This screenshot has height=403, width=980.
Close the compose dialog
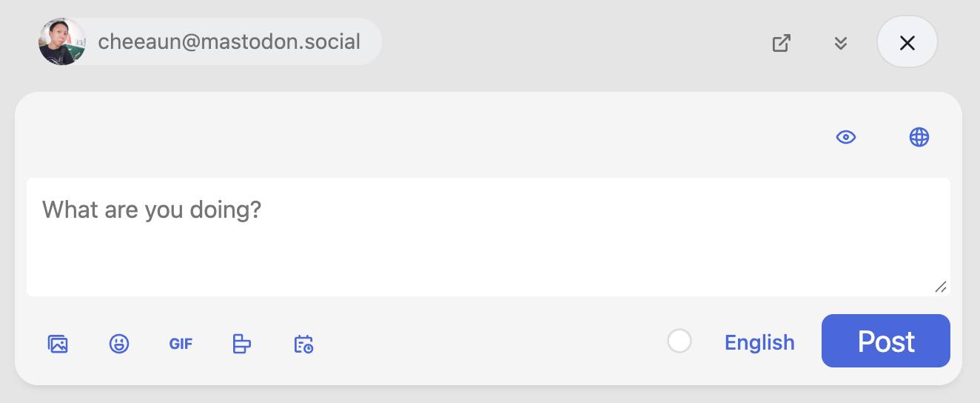(x=907, y=42)
